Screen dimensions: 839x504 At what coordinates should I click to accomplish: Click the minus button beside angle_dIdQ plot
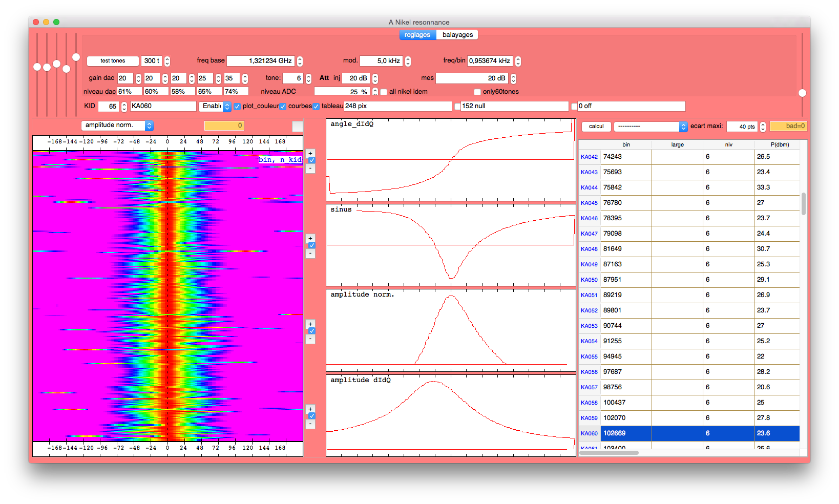310,168
